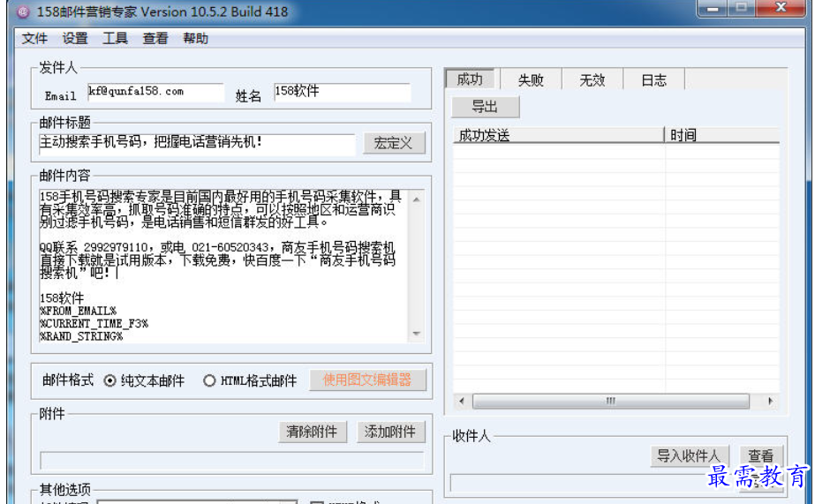Open the 文件 menu
Image resolution: width=815 pixels, height=504 pixels.
34,39
